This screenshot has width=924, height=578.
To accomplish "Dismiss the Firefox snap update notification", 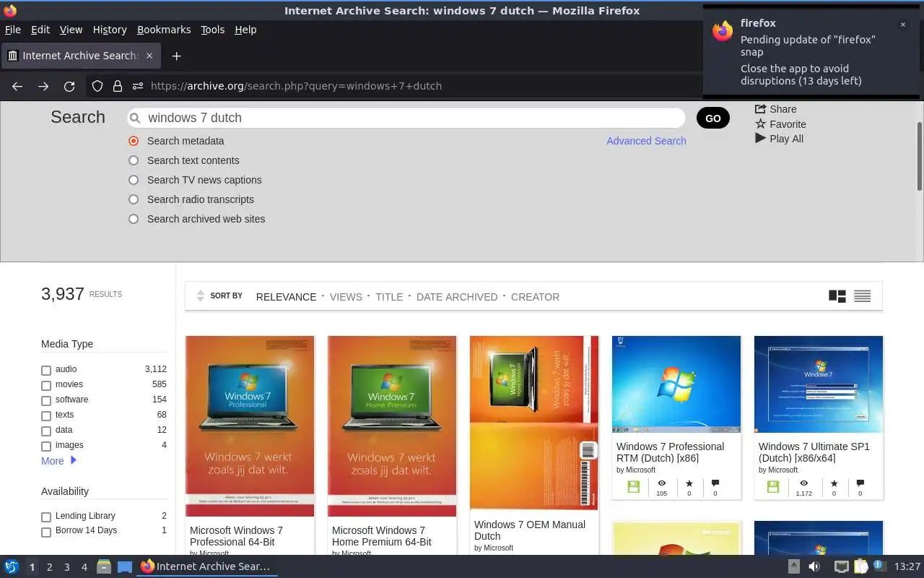I will tap(902, 25).
